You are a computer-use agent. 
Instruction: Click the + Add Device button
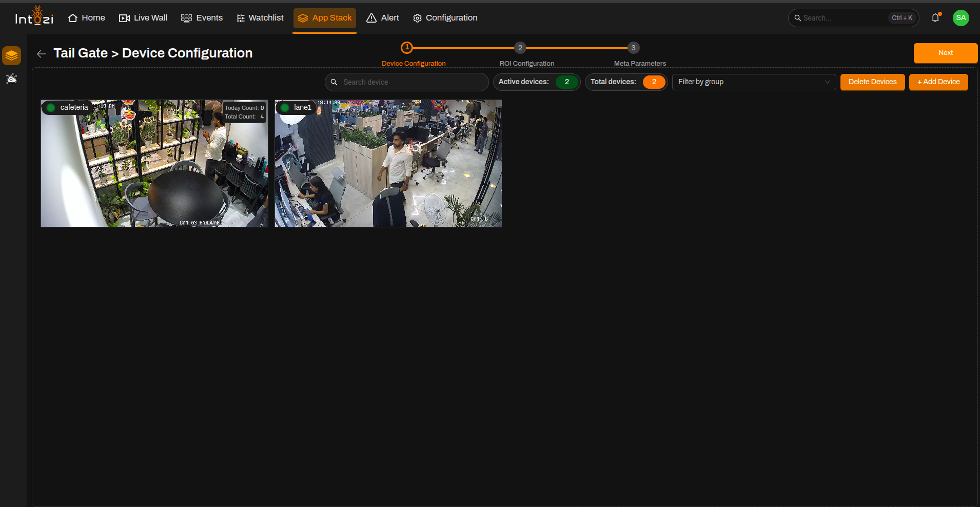coord(938,82)
